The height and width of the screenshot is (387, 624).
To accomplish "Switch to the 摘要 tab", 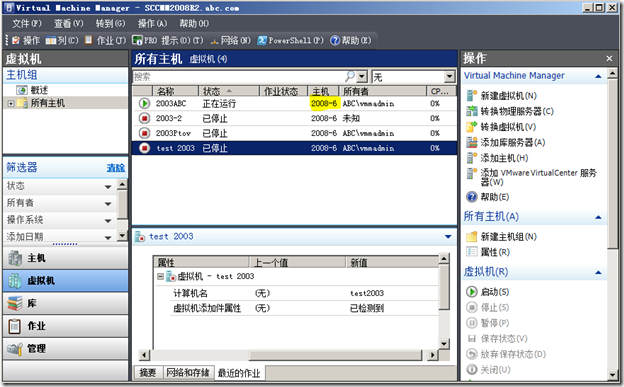I will [148, 373].
